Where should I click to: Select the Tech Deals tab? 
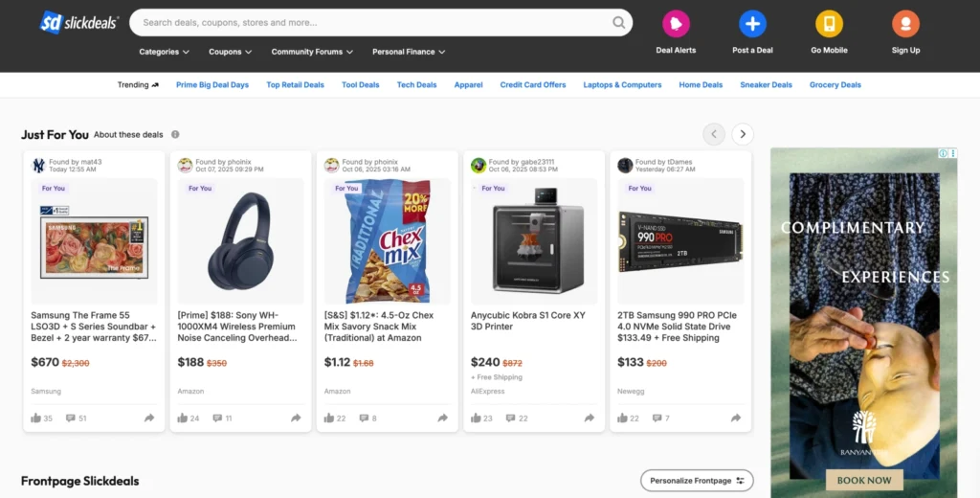pyautogui.click(x=416, y=85)
